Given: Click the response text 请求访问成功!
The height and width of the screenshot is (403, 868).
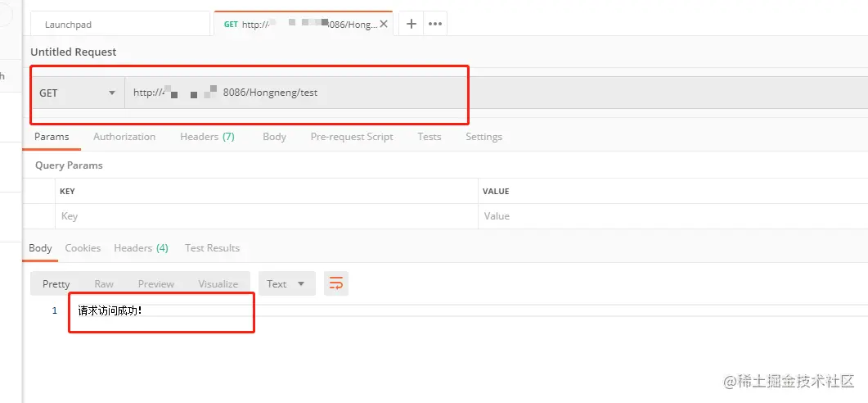Looking at the screenshot, I should 110,310.
